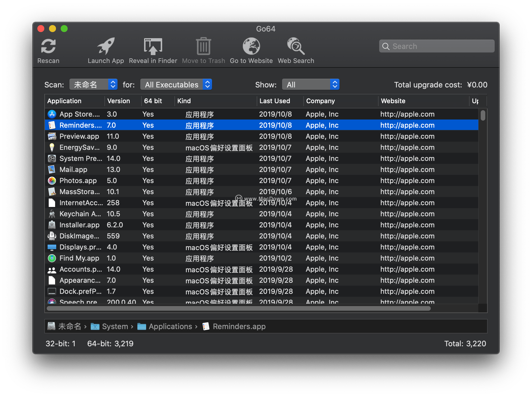Open the Show filter dropdown
Image resolution: width=532 pixels, height=397 pixels.
pos(311,85)
